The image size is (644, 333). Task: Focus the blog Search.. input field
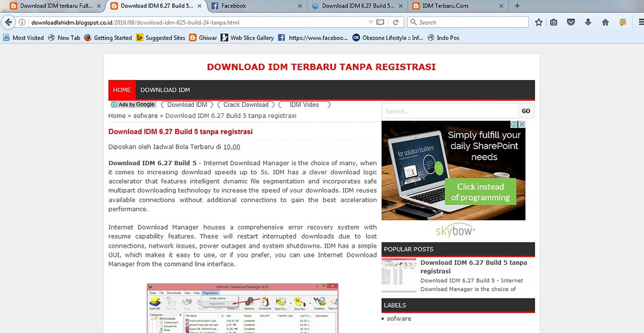[450, 111]
